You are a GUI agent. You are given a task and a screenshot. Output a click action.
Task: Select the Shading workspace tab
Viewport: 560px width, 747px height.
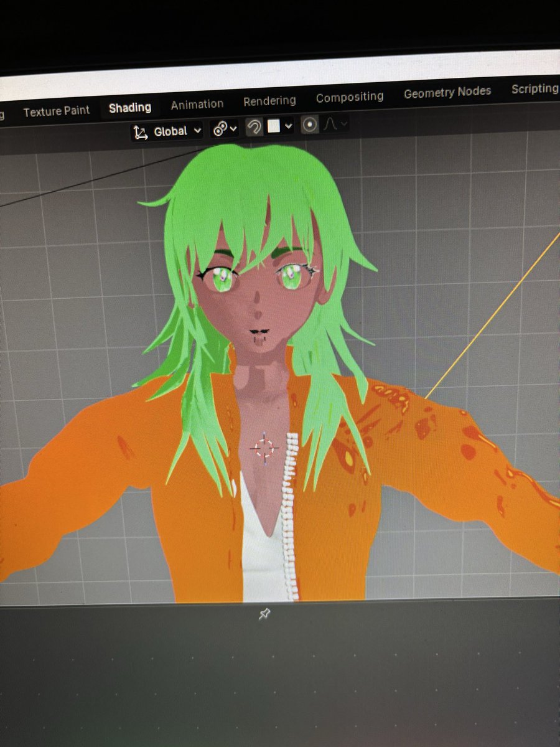pyautogui.click(x=129, y=108)
